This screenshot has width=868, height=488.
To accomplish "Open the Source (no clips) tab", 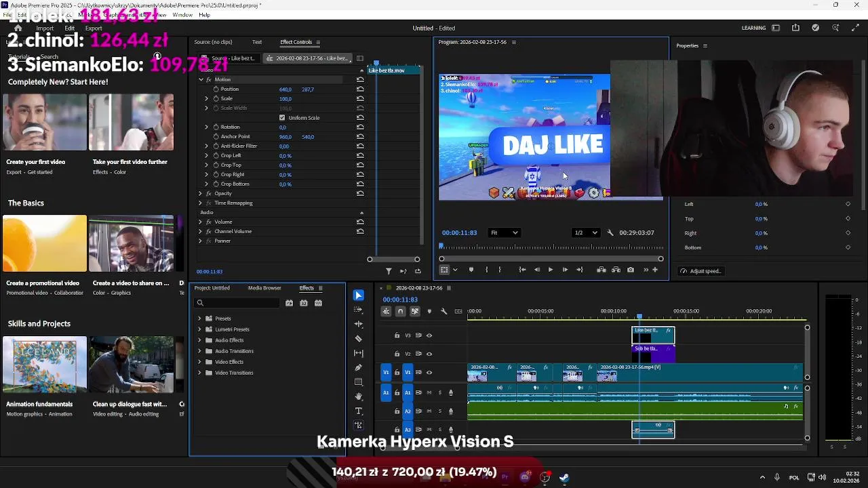I will [x=213, y=42].
